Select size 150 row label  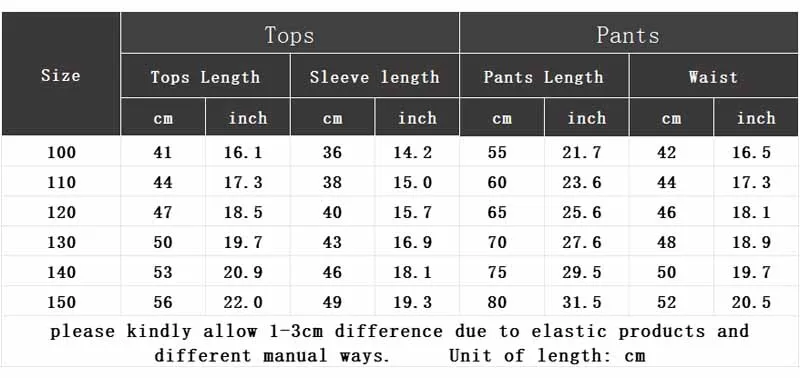61,302
